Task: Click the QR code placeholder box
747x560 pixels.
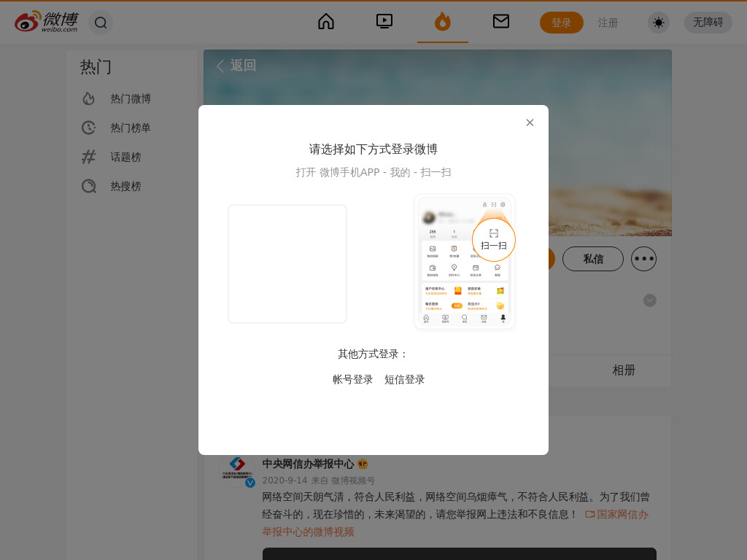Action: (x=287, y=264)
